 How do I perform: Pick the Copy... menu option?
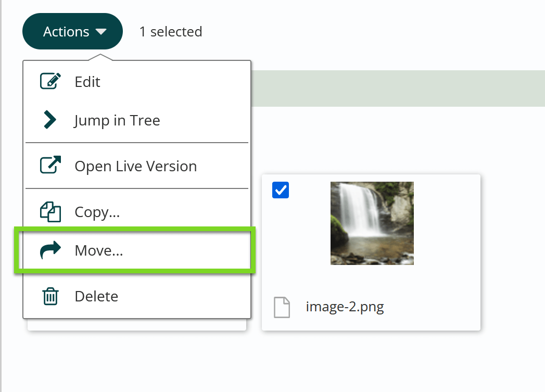98,212
